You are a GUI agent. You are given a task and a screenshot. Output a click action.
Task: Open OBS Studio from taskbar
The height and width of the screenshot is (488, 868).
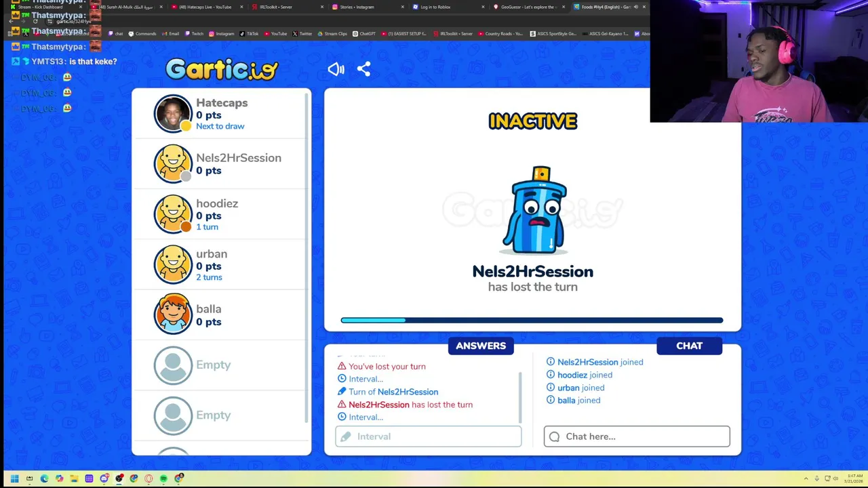click(119, 479)
